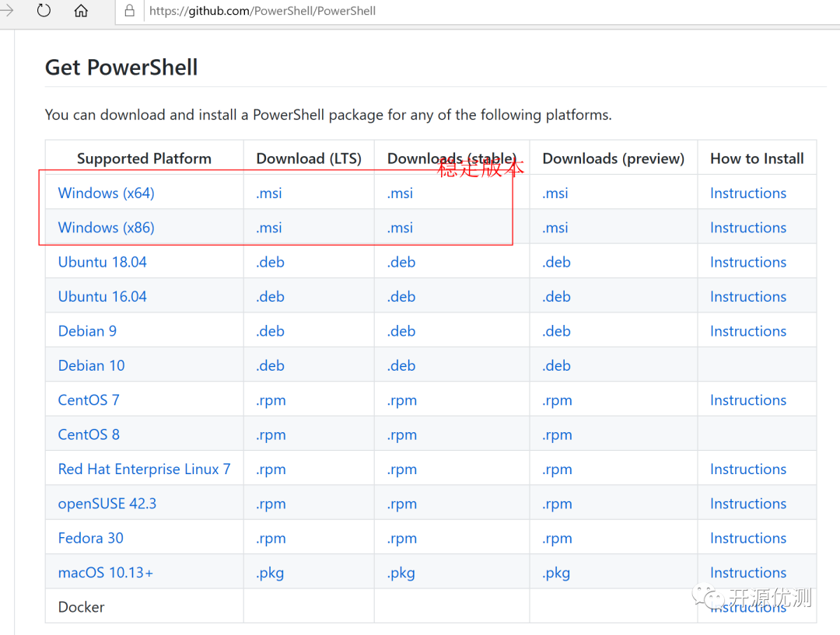Open Red Hat Enterprise Linux 7 link

(144, 469)
